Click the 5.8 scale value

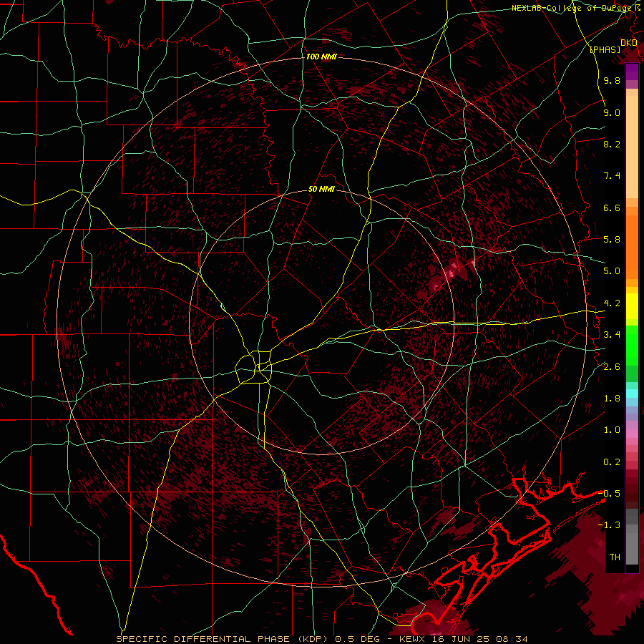coord(612,240)
